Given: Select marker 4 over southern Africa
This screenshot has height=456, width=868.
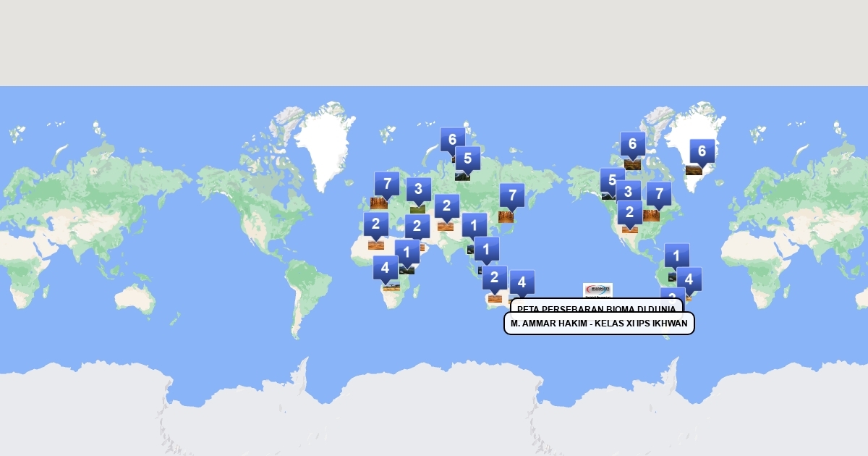Looking at the screenshot, I should [385, 269].
